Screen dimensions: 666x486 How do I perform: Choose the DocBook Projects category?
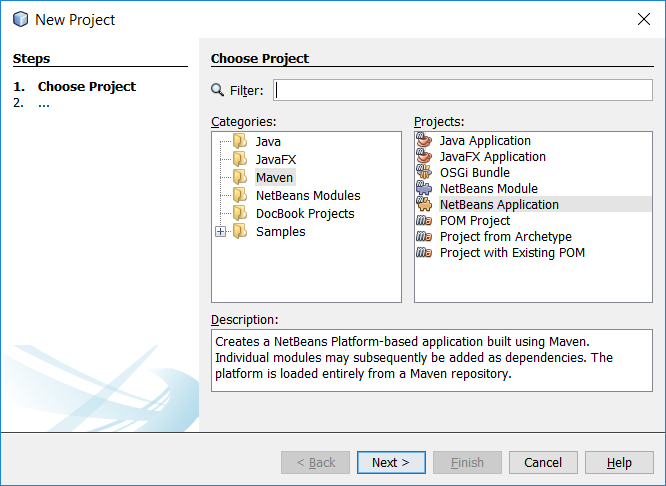point(305,213)
